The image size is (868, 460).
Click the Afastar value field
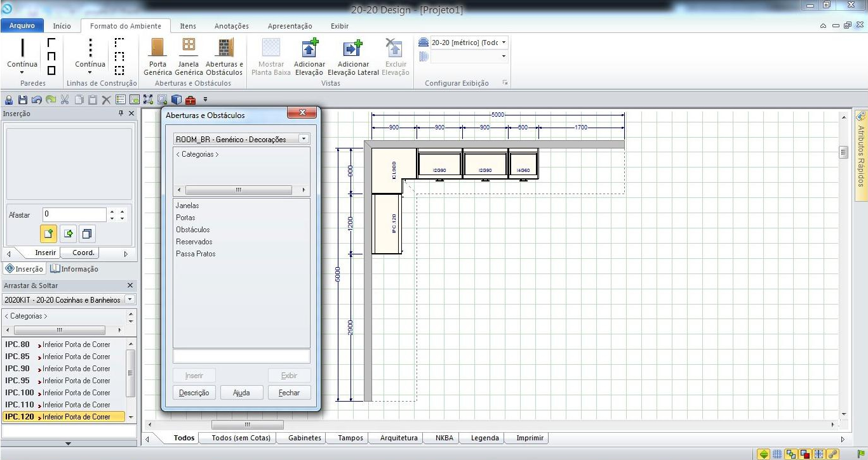(74, 214)
